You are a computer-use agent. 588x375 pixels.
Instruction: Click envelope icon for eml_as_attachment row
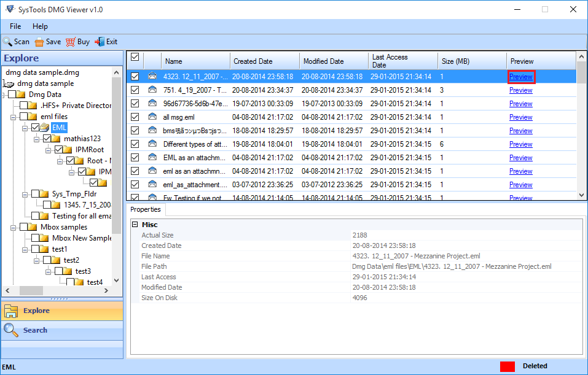[152, 184]
